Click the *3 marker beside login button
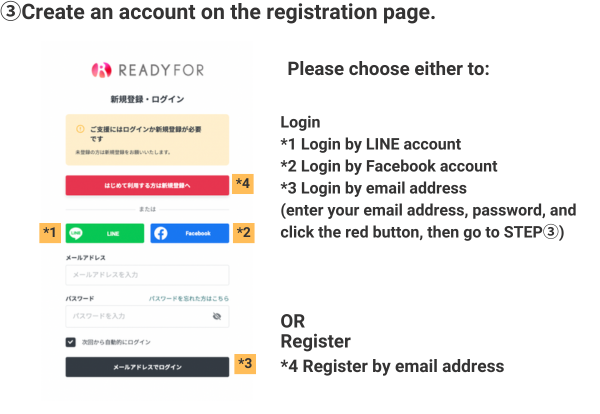600x414 pixels. click(245, 364)
